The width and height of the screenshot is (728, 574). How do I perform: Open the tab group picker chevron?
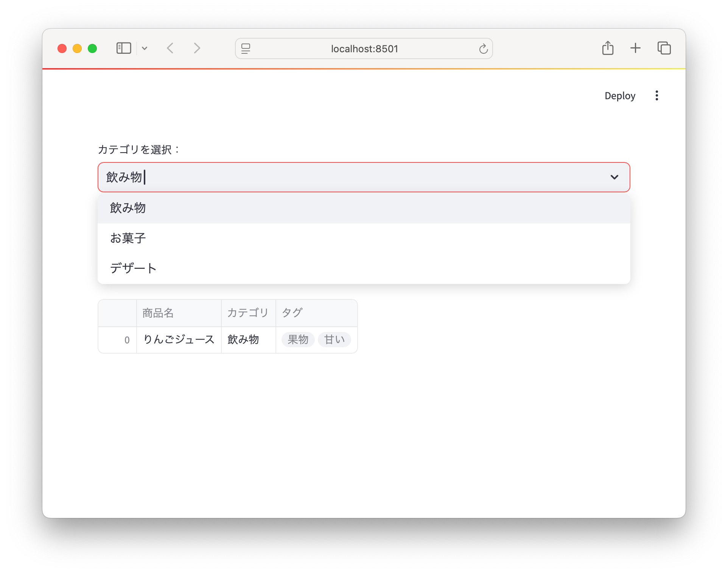(145, 48)
